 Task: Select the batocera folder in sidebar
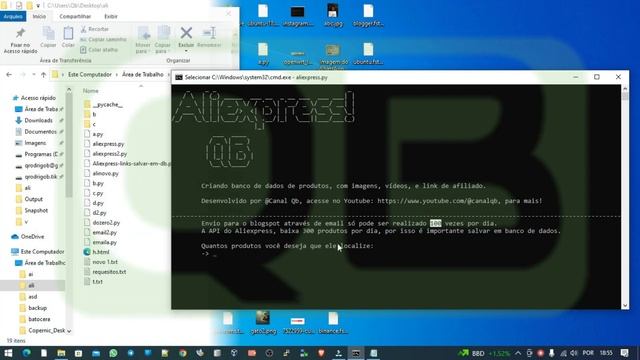coord(39,319)
